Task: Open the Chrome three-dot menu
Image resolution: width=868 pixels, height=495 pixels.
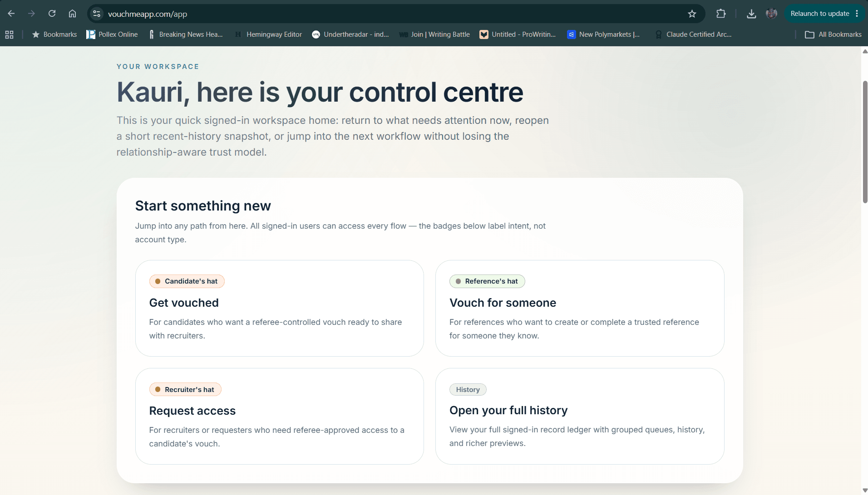Action: pyautogui.click(x=857, y=14)
